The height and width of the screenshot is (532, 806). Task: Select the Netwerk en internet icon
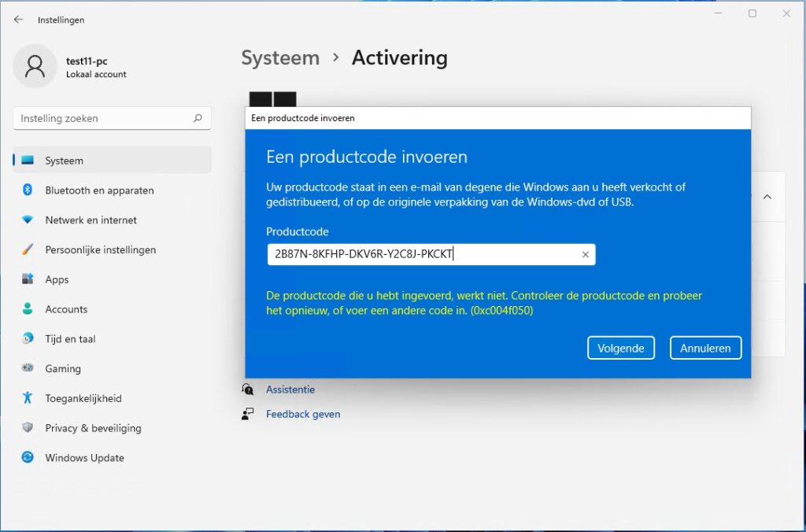coord(28,220)
